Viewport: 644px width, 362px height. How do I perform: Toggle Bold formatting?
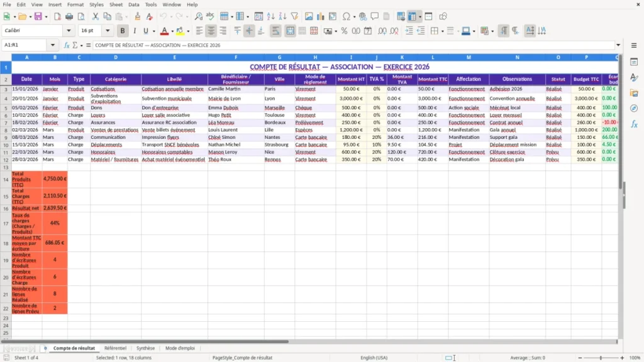(x=123, y=31)
